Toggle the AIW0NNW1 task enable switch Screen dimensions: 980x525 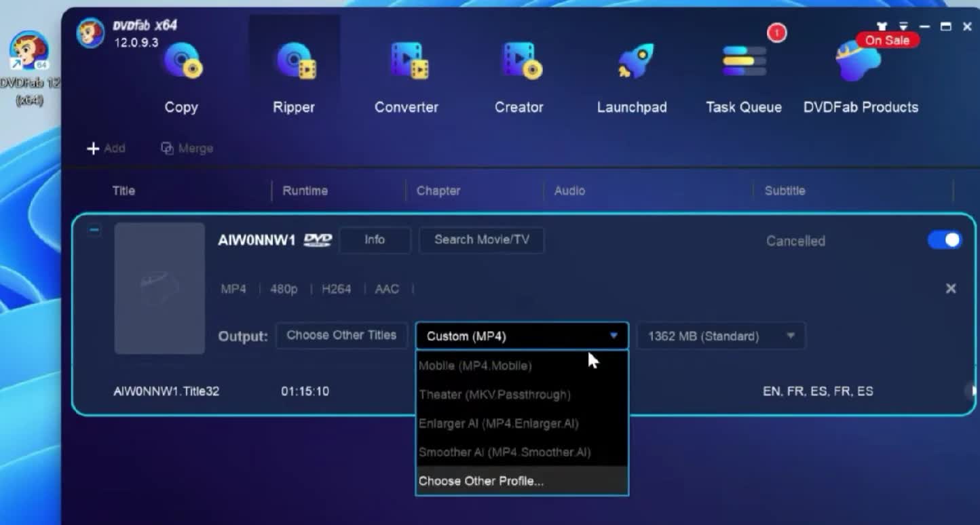(x=945, y=240)
